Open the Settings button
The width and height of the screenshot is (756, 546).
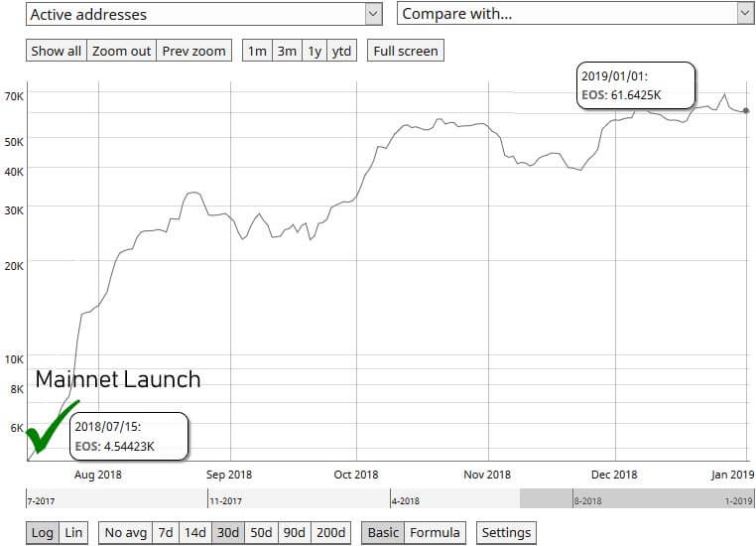click(506, 532)
